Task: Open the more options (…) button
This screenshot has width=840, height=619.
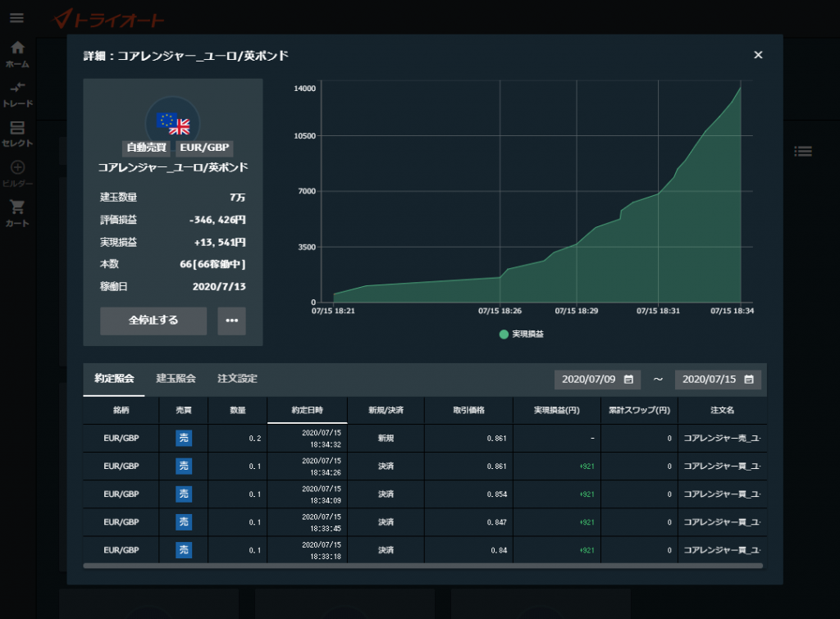Action: point(231,321)
